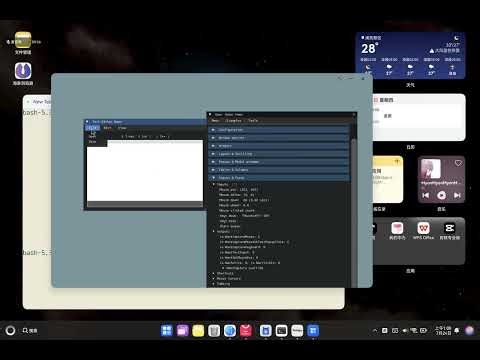
Task: Launch the blue globe browser in the dock
Action: coord(230,331)
